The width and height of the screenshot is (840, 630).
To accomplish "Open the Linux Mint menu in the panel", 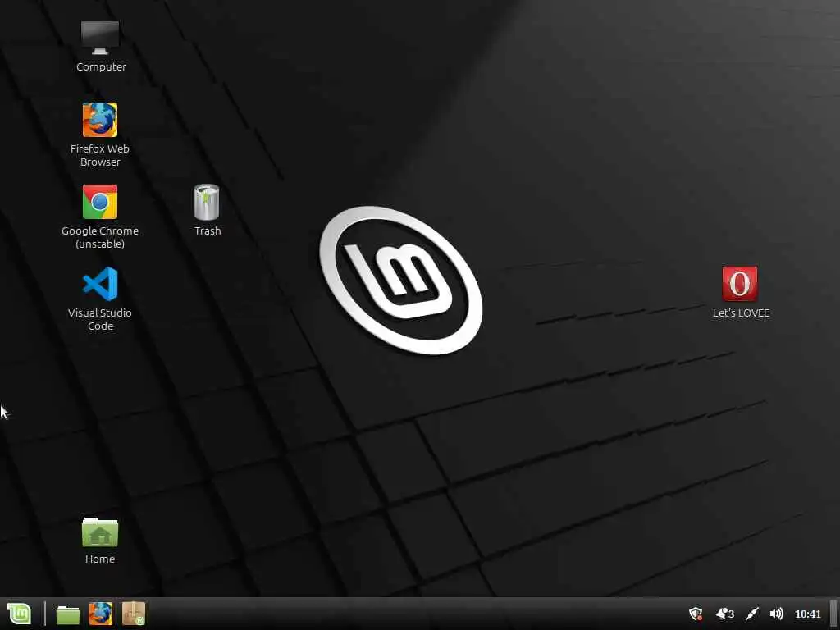I will point(20,614).
